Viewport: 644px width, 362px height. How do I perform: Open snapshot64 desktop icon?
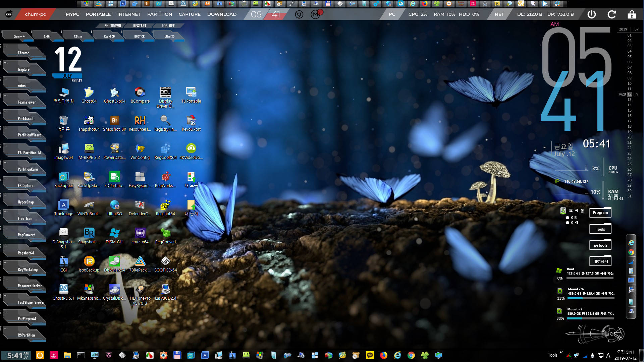point(89,123)
